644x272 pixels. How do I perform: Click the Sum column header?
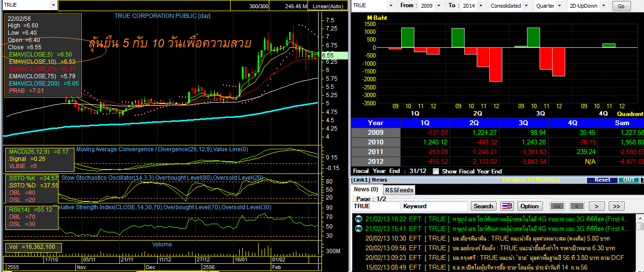tap(622, 123)
